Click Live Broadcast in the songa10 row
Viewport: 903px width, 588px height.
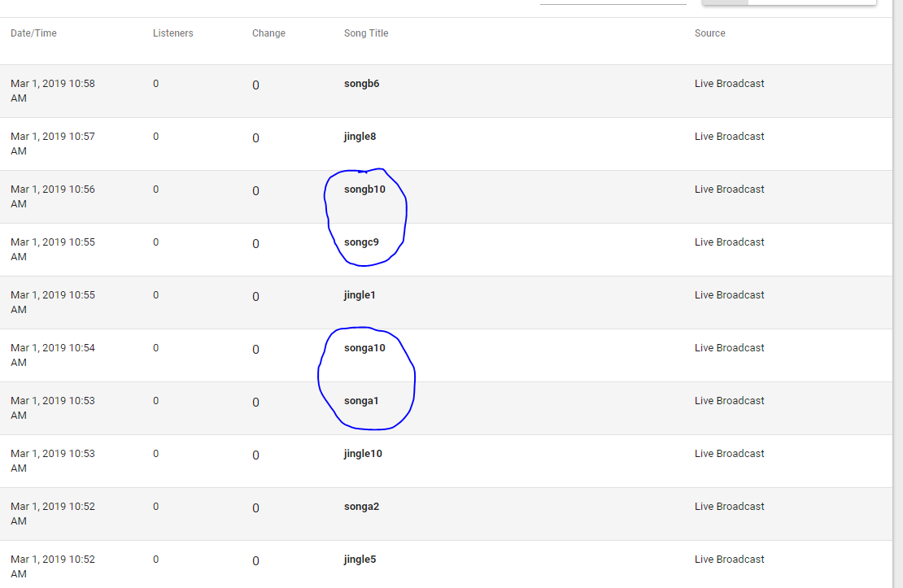(x=729, y=348)
